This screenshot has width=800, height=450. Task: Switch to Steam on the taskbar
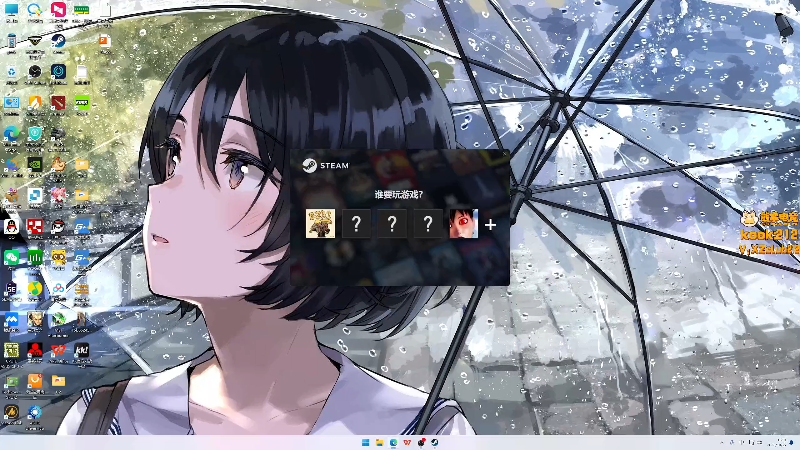pyautogui.click(x=434, y=442)
